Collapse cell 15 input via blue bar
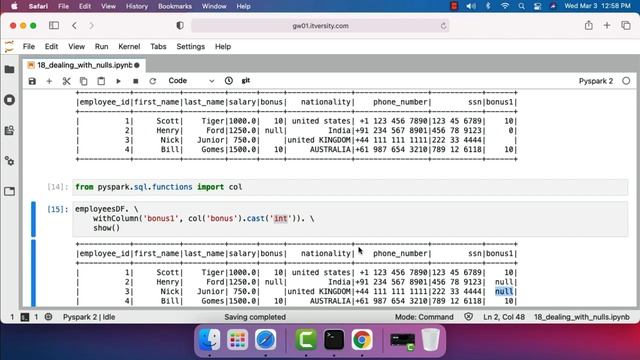 (33, 219)
